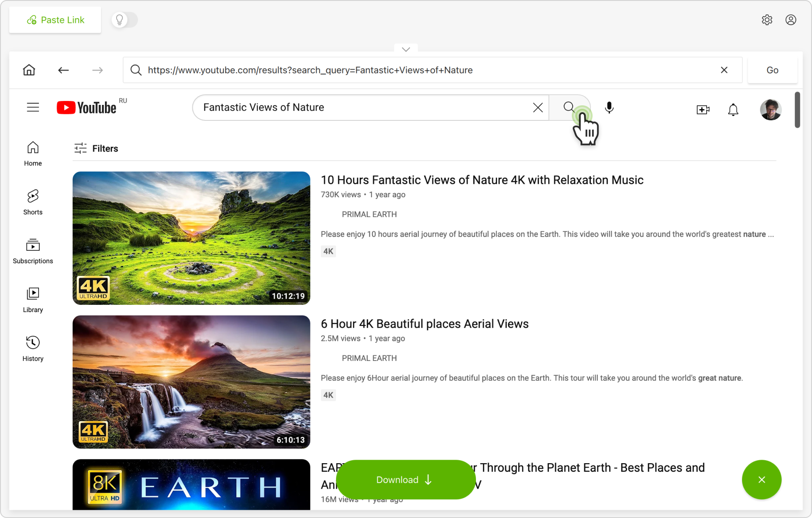Open the search Filters panel
Image resolution: width=812 pixels, height=518 pixels.
(95, 148)
